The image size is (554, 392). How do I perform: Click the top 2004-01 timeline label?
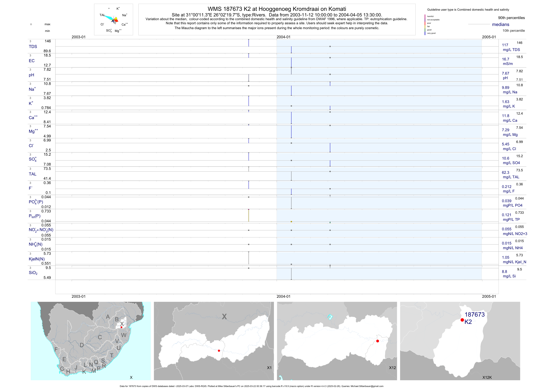pos(283,37)
